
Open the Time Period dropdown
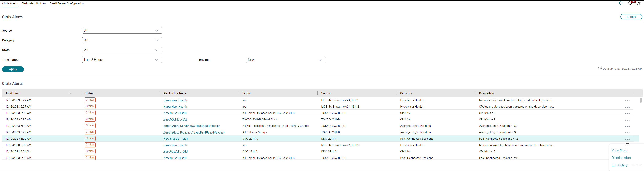[x=122, y=59]
